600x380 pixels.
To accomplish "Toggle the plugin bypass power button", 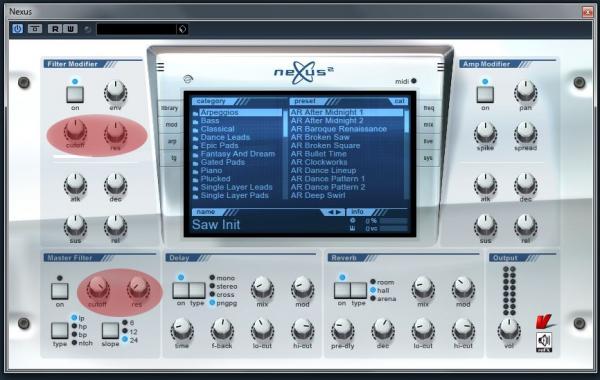I will [18, 29].
